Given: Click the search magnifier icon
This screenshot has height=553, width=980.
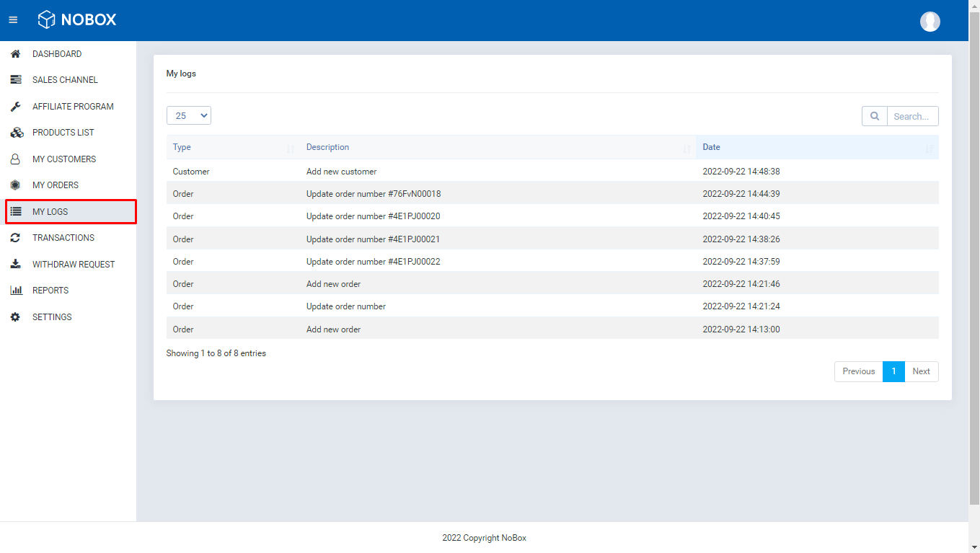Looking at the screenshot, I should click(874, 116).
